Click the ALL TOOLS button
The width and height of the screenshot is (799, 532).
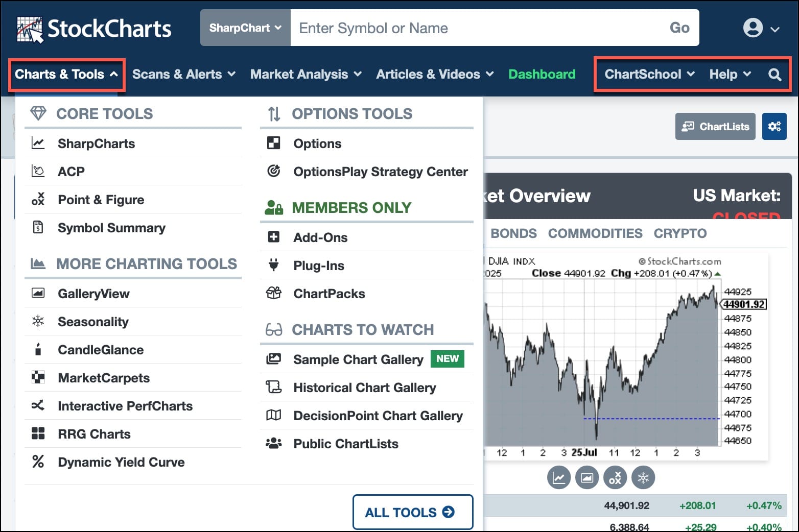[x=412, y=512]
